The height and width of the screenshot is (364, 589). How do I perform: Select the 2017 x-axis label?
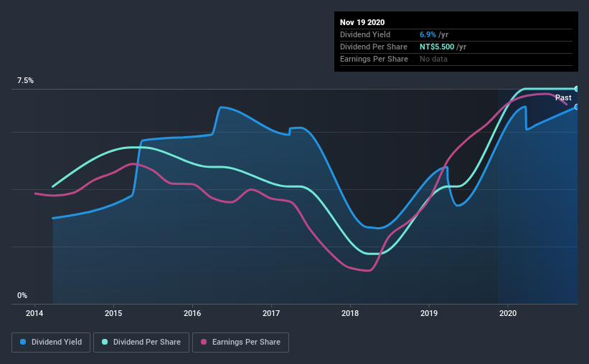(x=271, y=313)
